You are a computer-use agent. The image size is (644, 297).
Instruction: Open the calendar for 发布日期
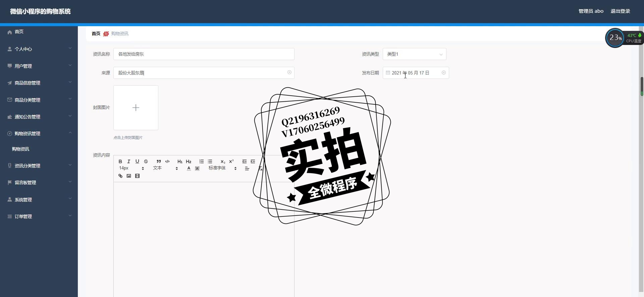388,72
